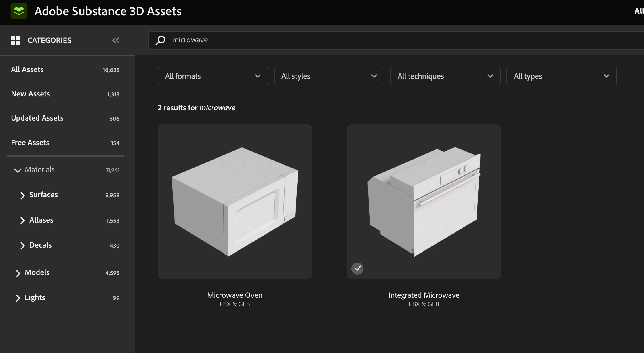Select Free Assets in the sidebar
The image size is (644, 353).
click(30, 143)
